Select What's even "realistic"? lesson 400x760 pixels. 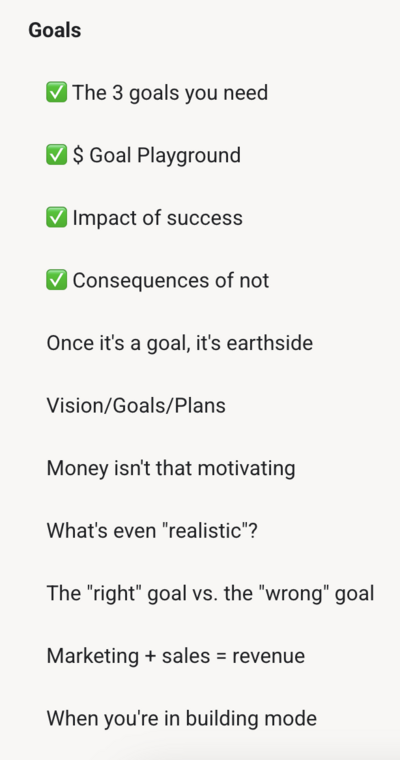click(x=152, y=531)
